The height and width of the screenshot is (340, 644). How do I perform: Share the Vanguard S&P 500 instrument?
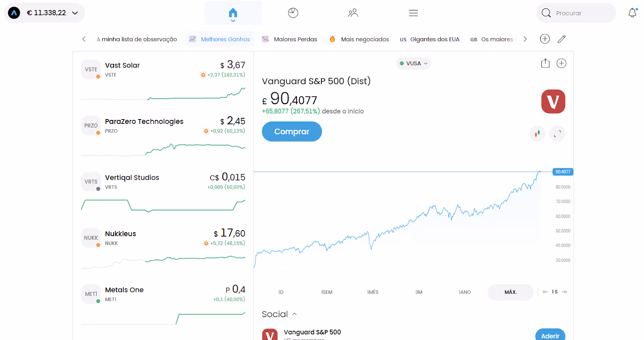point(545,63)
